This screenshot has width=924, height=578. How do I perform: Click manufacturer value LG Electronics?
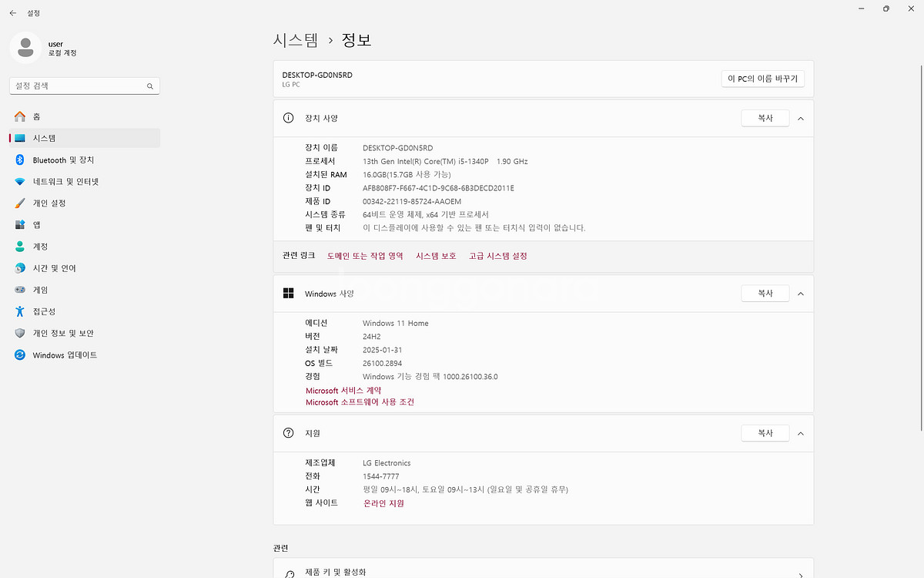pyautogui.click(x=387, y=463)
